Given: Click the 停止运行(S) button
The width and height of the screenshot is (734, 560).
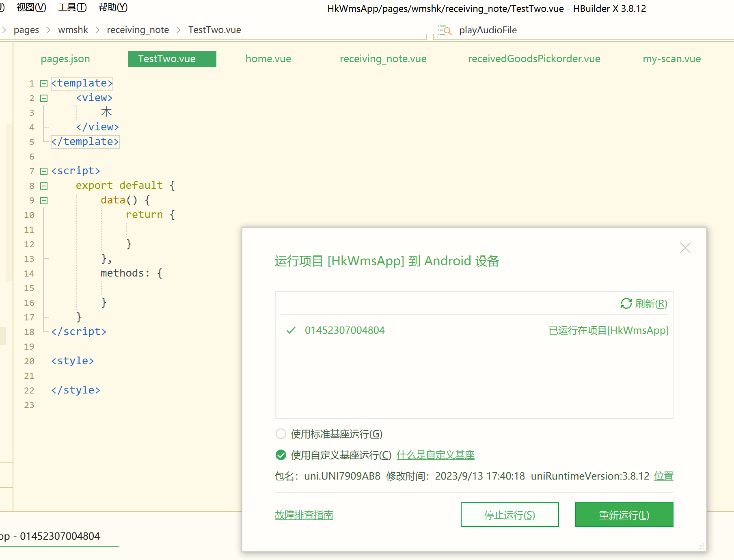Looking at the screenshot, I should (509, 515).
